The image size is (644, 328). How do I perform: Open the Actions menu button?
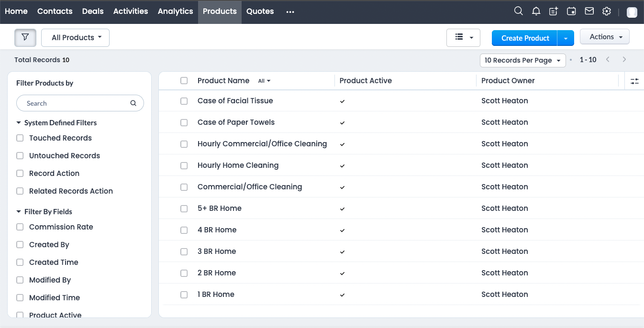[604, 37]
